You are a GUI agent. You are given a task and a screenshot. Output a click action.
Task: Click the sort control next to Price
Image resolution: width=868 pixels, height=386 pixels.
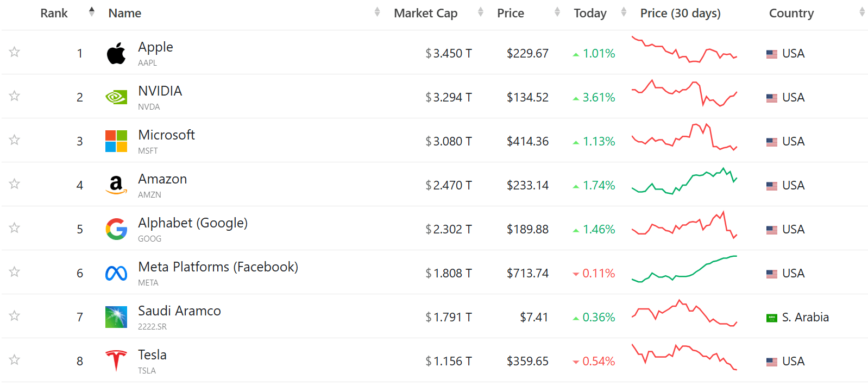556,12
